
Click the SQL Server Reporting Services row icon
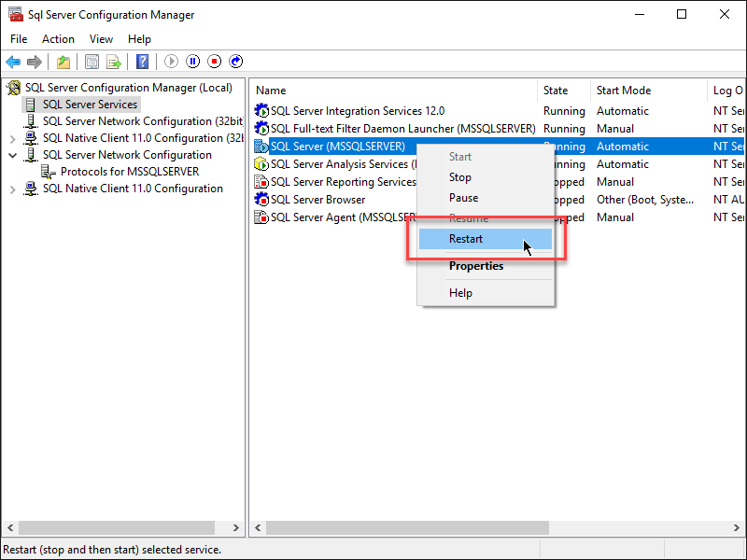pyautogui.click(x=261, y=182)
